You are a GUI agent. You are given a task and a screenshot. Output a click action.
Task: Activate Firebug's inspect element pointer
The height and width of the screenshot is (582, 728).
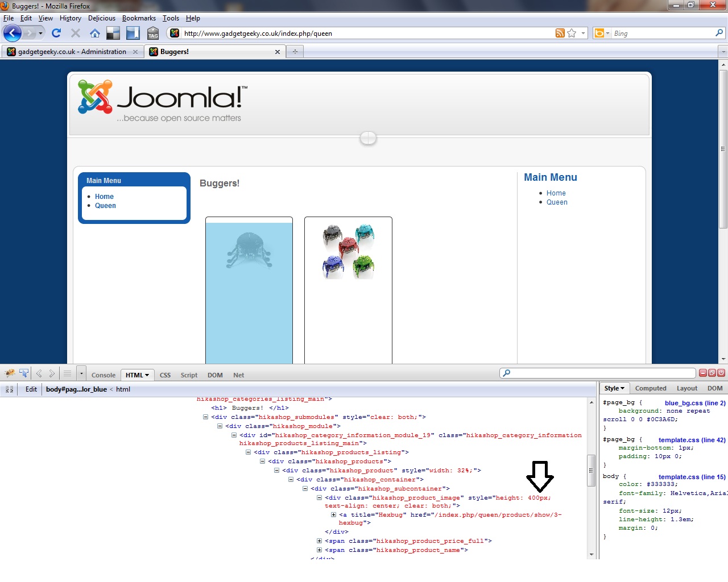click(24, 373)
